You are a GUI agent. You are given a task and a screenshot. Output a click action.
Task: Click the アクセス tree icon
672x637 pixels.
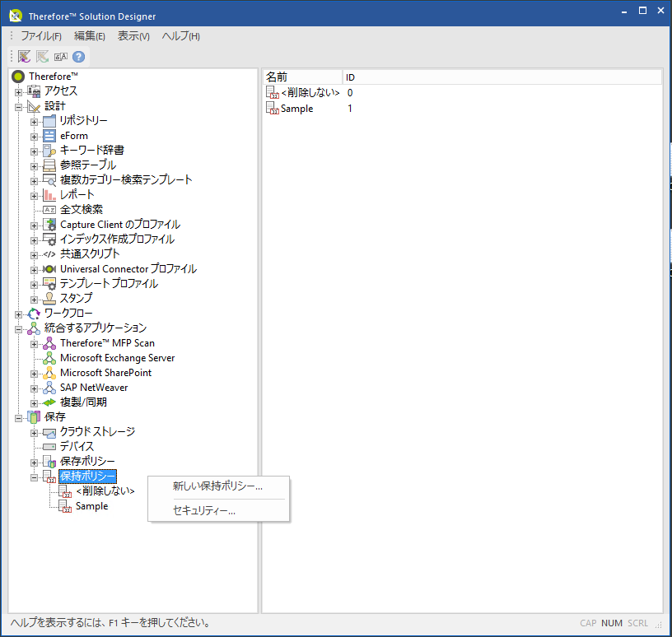(34, 91)
